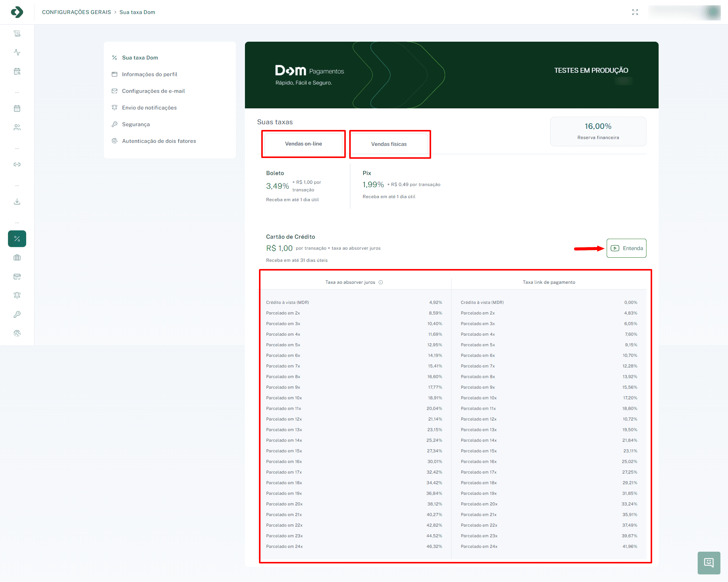The height and width of the screenshot is (582, 728).
Task: Click the fullscreen expand icon in the top bar
Action: point(635,12)
